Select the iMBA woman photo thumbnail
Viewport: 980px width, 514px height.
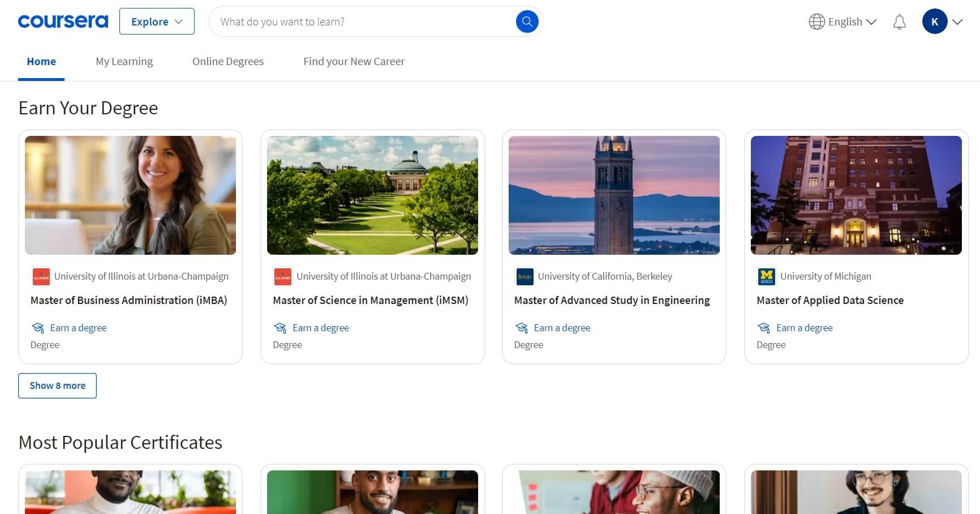click(x=130, y=195)
